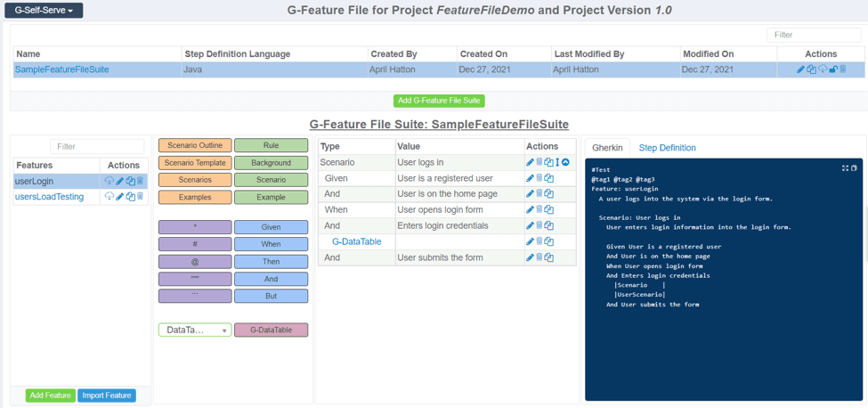Delete the 'User opens login form' step
Viewport: 868px width, 408px height.
(539, 210)
